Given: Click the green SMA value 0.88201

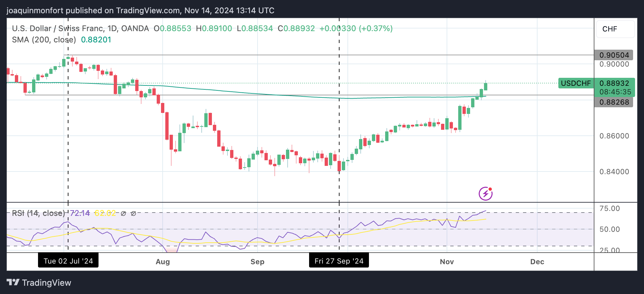Looking at the screenshot, I should click(96, 40).
